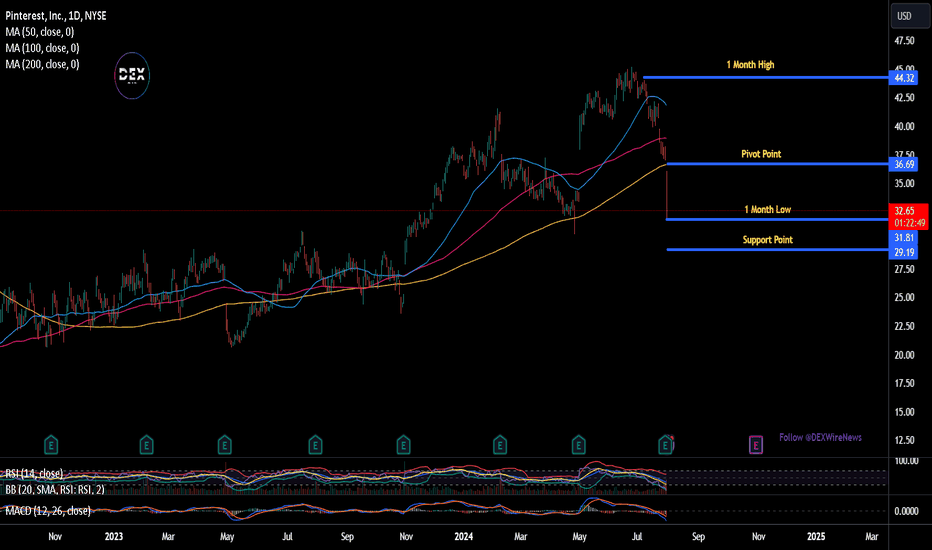
Task: Click the 2023 label on time axis
Action: tap(114, 536)
